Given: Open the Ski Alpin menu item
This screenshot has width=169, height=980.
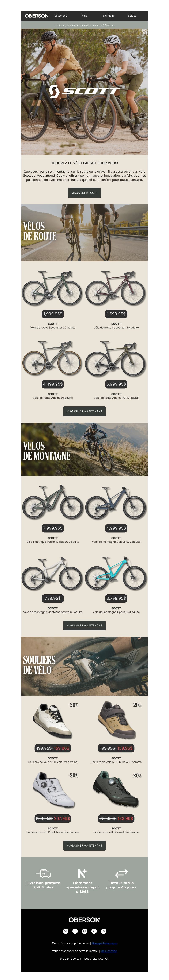Looking at the screenshot, I should click(108, 16).
